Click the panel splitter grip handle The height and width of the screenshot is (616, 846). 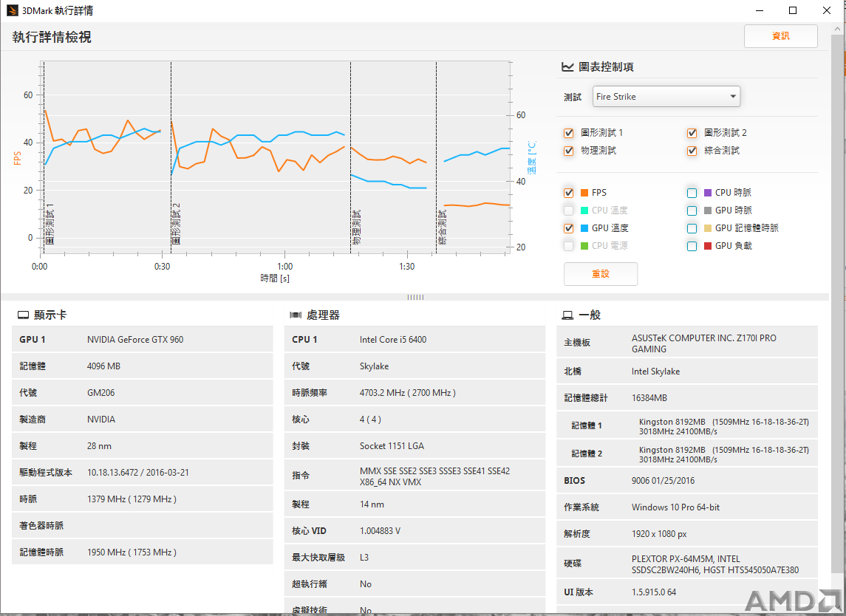point(415,297)
